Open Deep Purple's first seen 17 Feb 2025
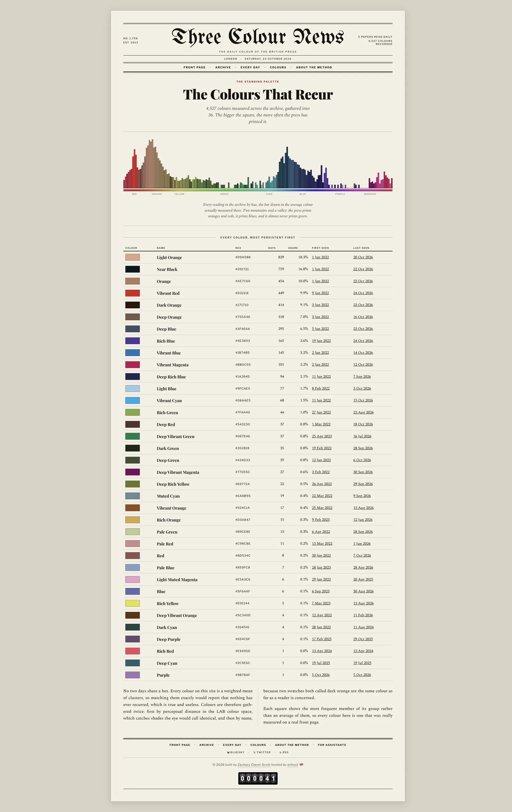This screenshot has width=512, height=812. click(322, 639)
